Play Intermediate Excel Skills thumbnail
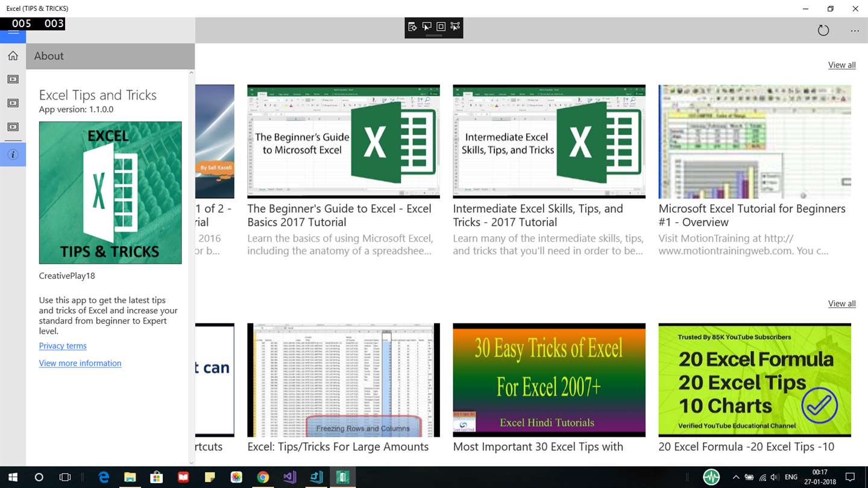Screen dimensions: 868x488 (x=549, y=142)
